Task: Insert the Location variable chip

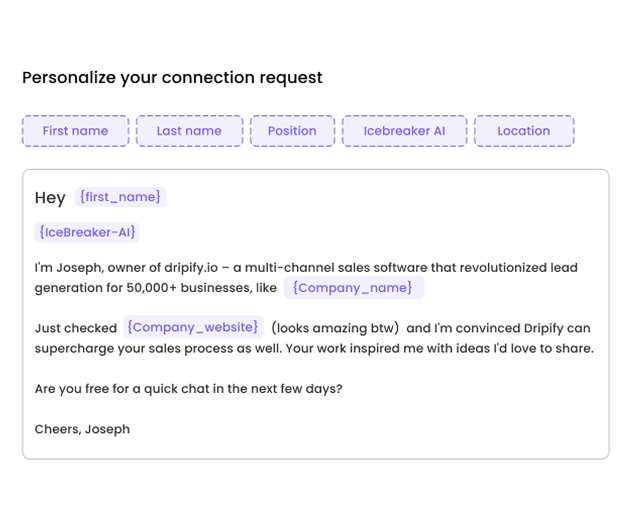Action: 524,131
